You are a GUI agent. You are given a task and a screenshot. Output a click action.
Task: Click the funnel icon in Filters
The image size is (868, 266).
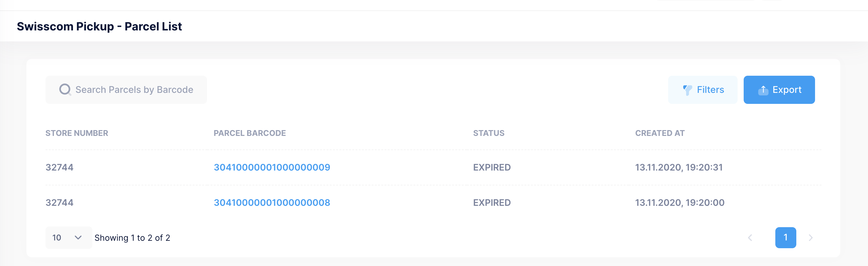tap(687, 90)
